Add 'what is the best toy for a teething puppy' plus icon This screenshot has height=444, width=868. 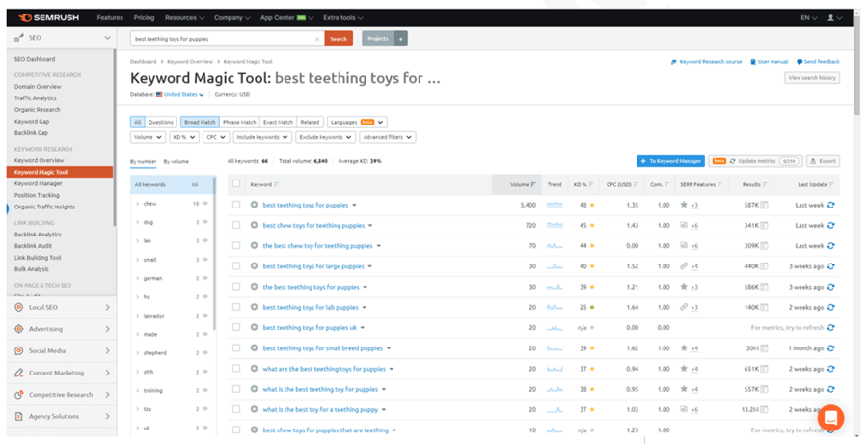[254, 409]
